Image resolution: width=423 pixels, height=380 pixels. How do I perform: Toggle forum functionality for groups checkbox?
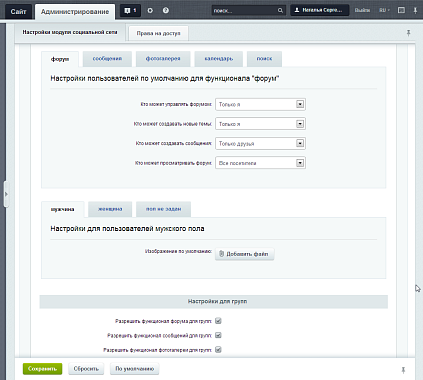(218, 321)
